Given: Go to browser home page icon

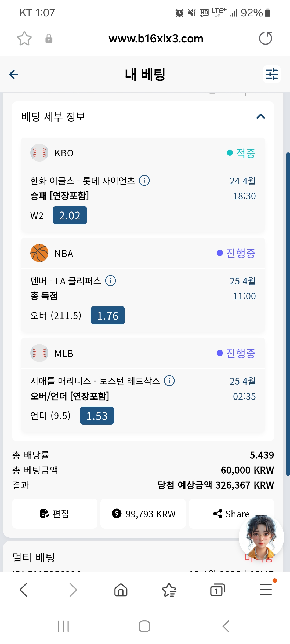Looking at the screenshot, I should 121,590.
